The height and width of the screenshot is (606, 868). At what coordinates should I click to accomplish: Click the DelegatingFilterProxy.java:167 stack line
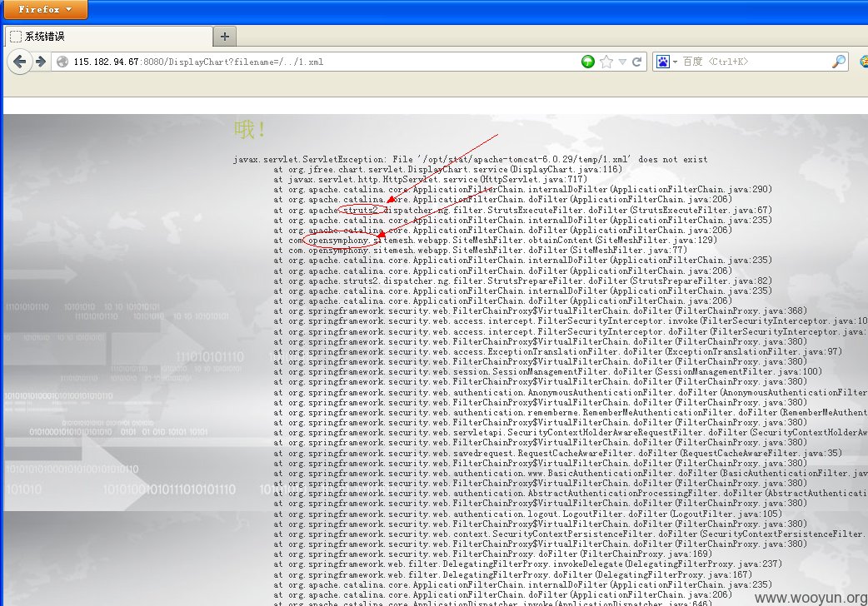coord(512,574)
